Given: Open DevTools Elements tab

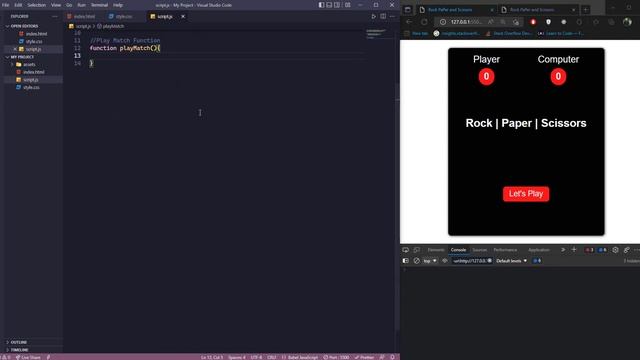Looking at the screenshot, I should pos(436,250).
